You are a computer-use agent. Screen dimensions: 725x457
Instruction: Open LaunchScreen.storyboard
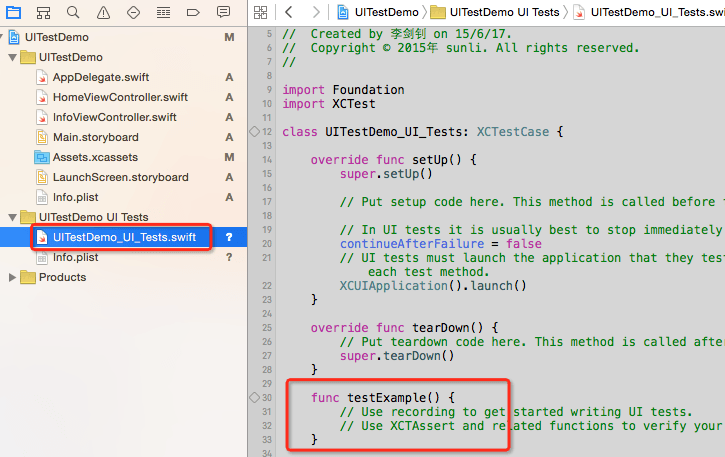123,177
